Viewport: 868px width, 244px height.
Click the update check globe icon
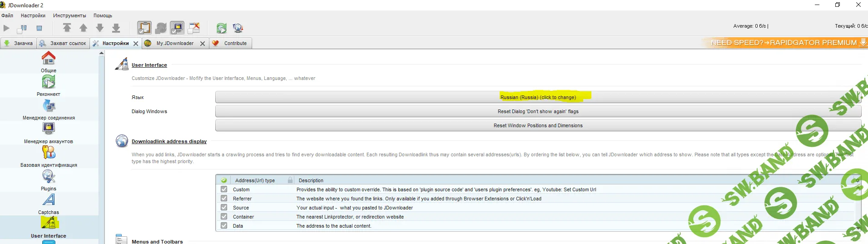pos(238,28)
